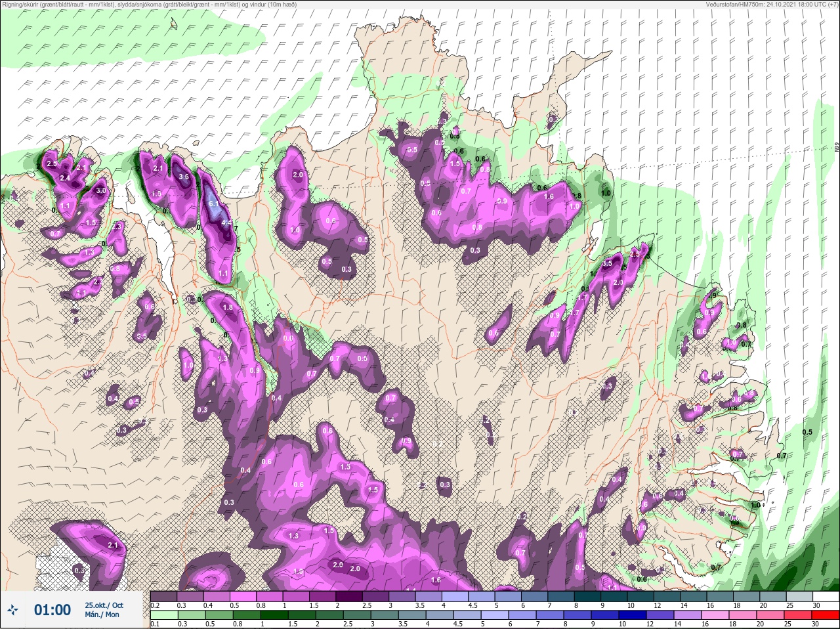Click the 3.5 precipitation value in the northeast
The image size is (840, 629).
[x=607, y=263]
